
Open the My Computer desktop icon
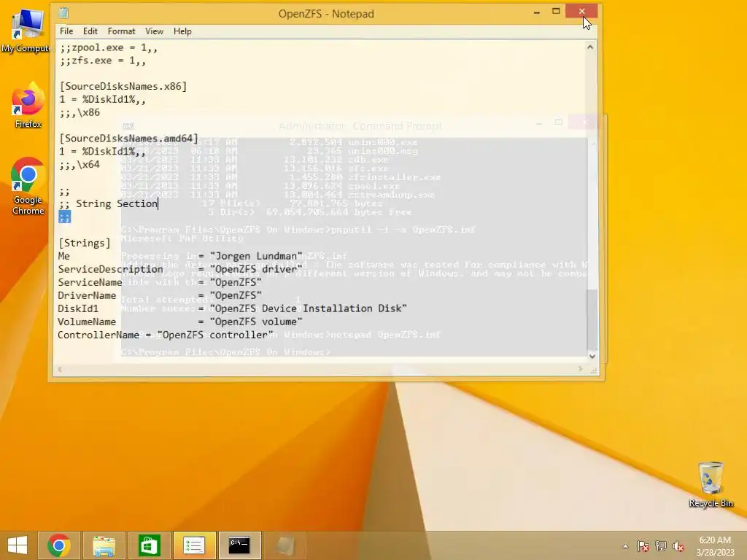tap(26, 31)
